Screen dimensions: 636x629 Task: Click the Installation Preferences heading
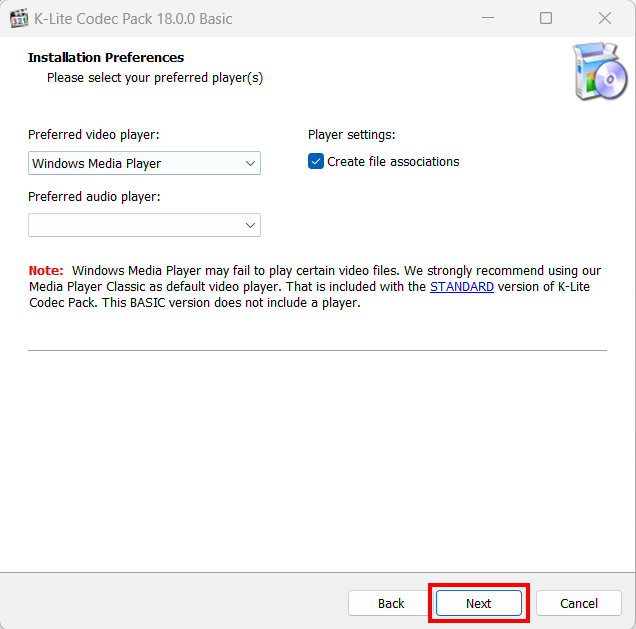point(106,58)
